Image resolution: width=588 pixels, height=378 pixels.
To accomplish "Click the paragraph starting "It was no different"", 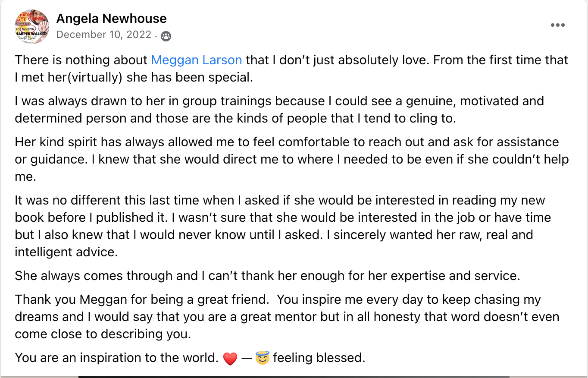I will (283, 226).
